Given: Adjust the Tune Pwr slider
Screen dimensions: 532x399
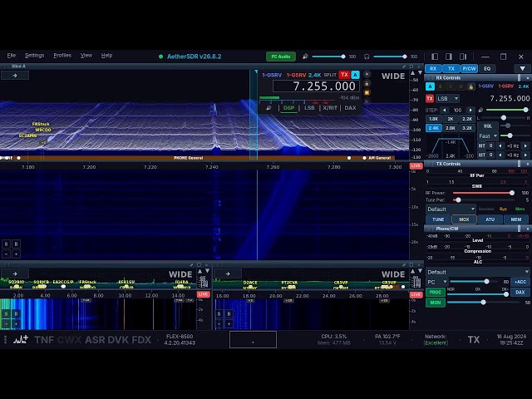Looking at the screenshot, I should (x=482, y=200).
